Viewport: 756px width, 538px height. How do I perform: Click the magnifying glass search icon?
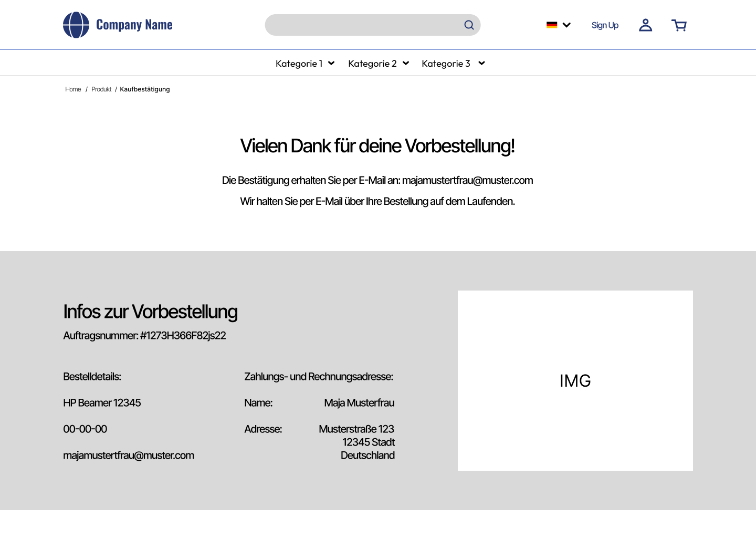coord(469,25)
